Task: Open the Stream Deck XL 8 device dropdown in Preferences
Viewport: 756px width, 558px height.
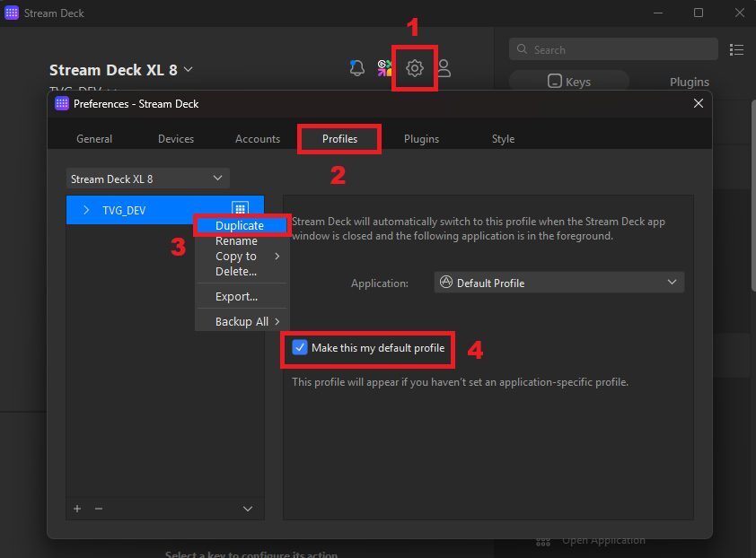Action: [147, 179]
